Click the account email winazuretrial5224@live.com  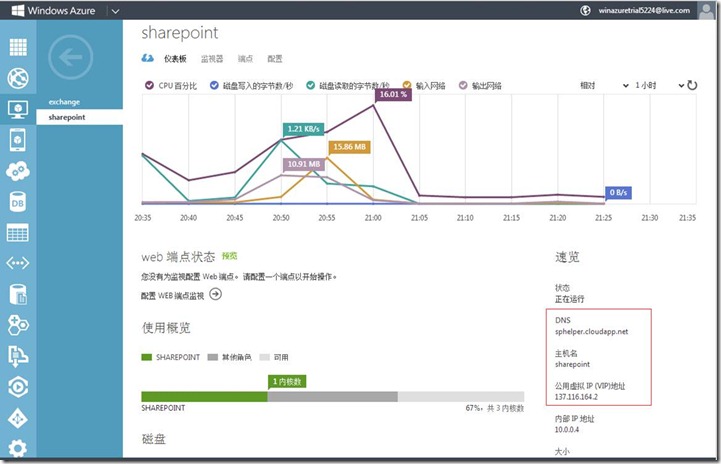click(x=644, y=11)
